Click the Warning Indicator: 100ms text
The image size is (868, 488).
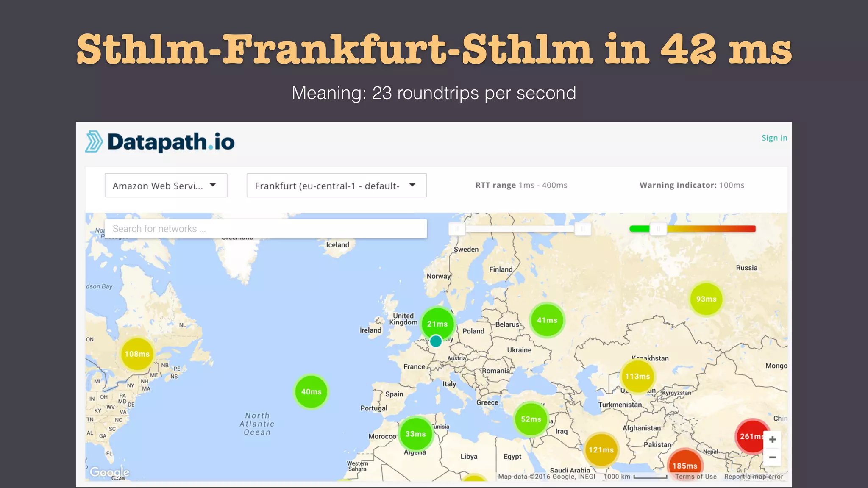coord(692,185)
